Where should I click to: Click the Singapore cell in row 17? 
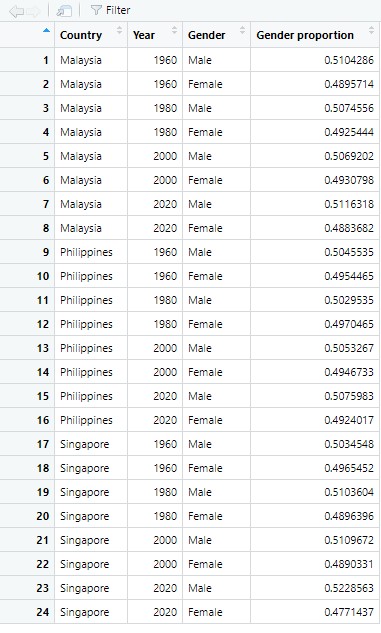(x=84, y=444)
